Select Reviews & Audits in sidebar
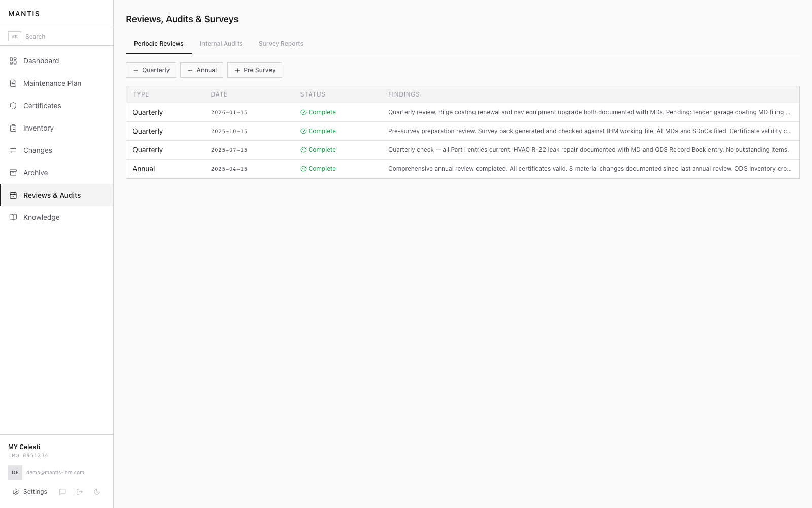Screen dimensions: 812x508 56,195
